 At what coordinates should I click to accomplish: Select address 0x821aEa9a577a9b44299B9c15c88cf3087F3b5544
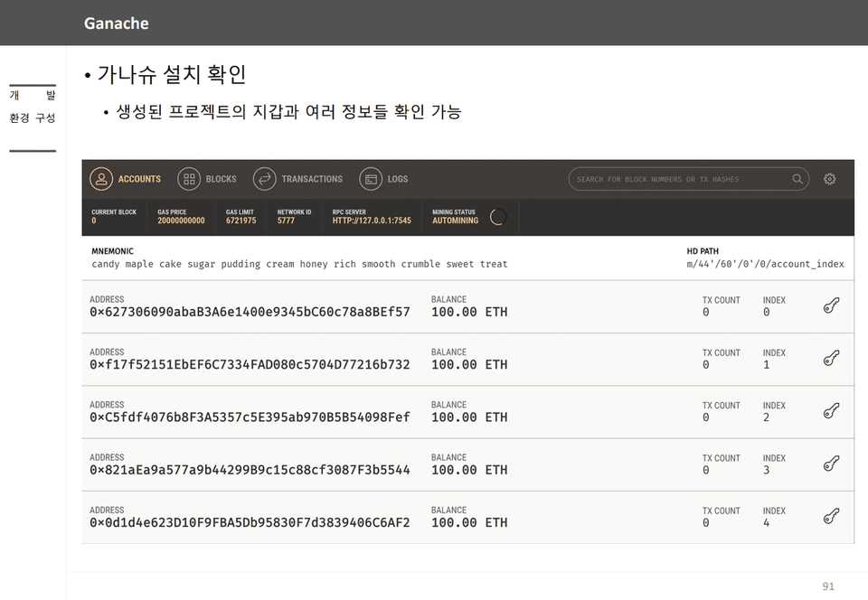[250, 470]
